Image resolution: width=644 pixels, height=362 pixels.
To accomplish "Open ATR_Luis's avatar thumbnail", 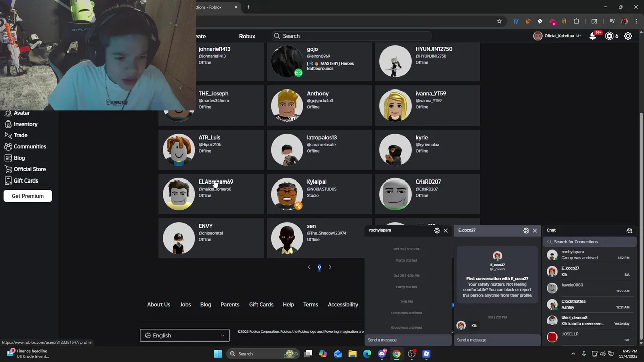I will pos(179,150).
